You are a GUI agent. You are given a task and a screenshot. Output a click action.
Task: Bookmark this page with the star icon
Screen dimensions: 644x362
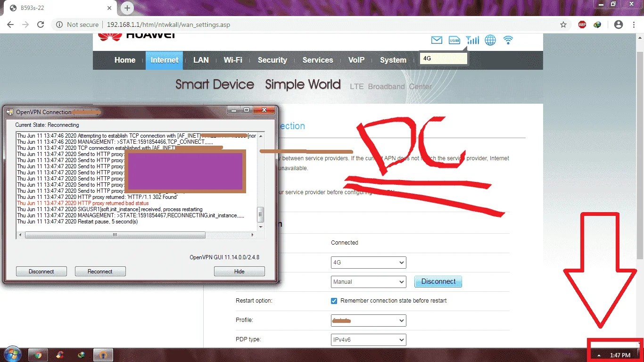click(x=563, y=25)
